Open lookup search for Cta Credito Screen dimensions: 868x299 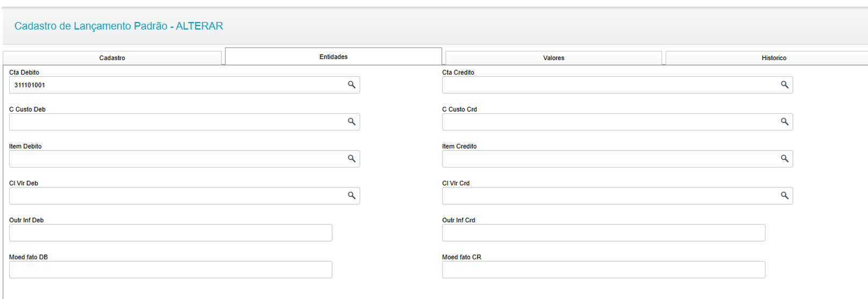click(x=784, y=85)
